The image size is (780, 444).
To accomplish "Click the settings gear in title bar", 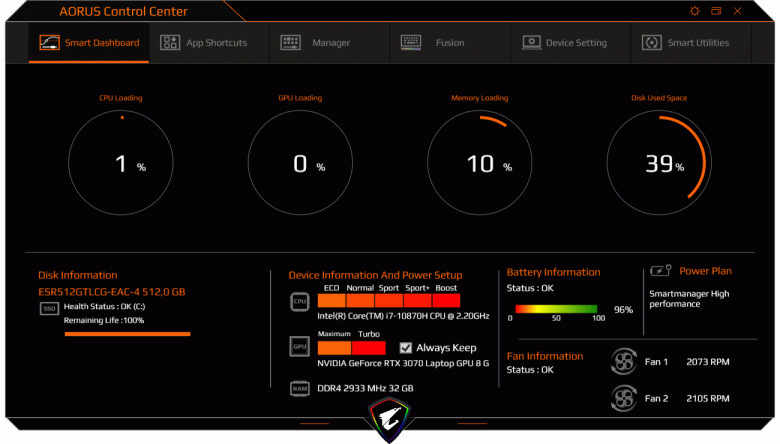I will 695,11.
